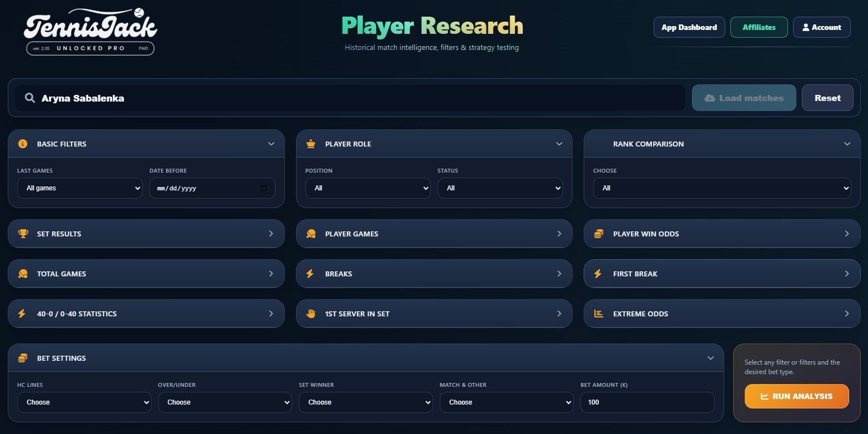This screenshot has height=434, width=868.
Task: Click the Account person icon
Action: [x=806, y=27]
